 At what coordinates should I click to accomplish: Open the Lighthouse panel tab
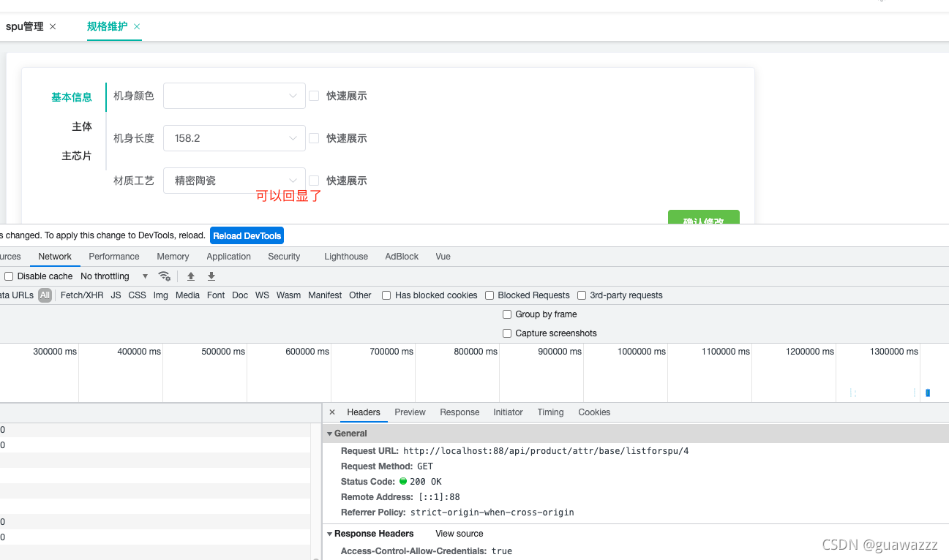tap(346, 257)
